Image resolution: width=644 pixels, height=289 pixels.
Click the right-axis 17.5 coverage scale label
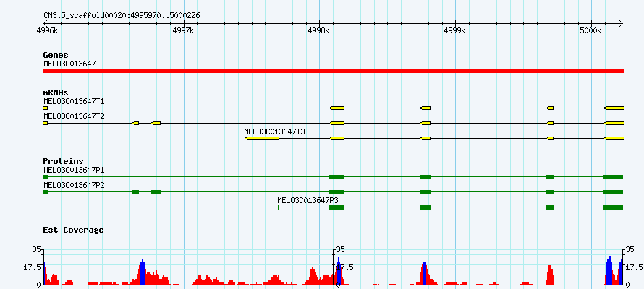[634, 267]
